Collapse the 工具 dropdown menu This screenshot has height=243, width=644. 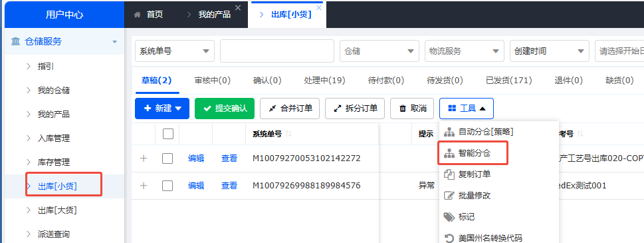point(467,109)
